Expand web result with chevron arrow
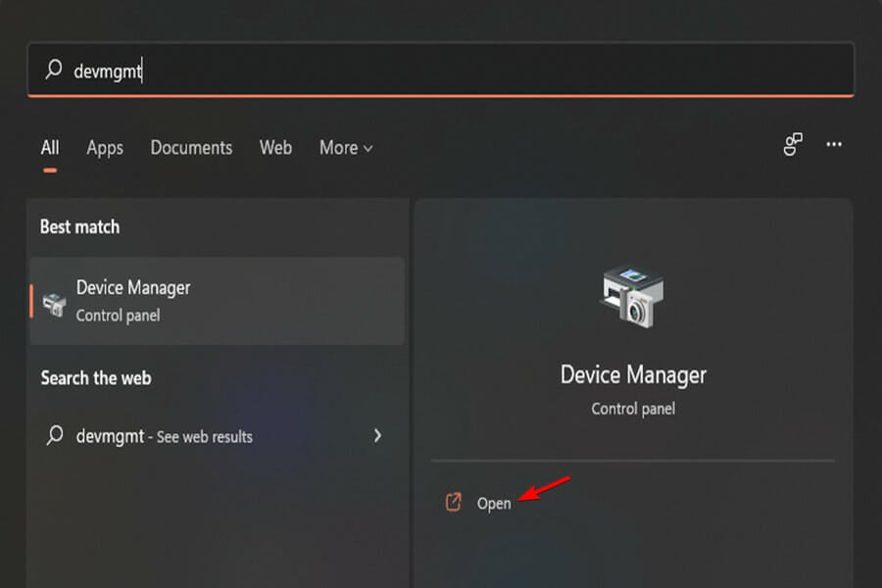 click(377, 435)
